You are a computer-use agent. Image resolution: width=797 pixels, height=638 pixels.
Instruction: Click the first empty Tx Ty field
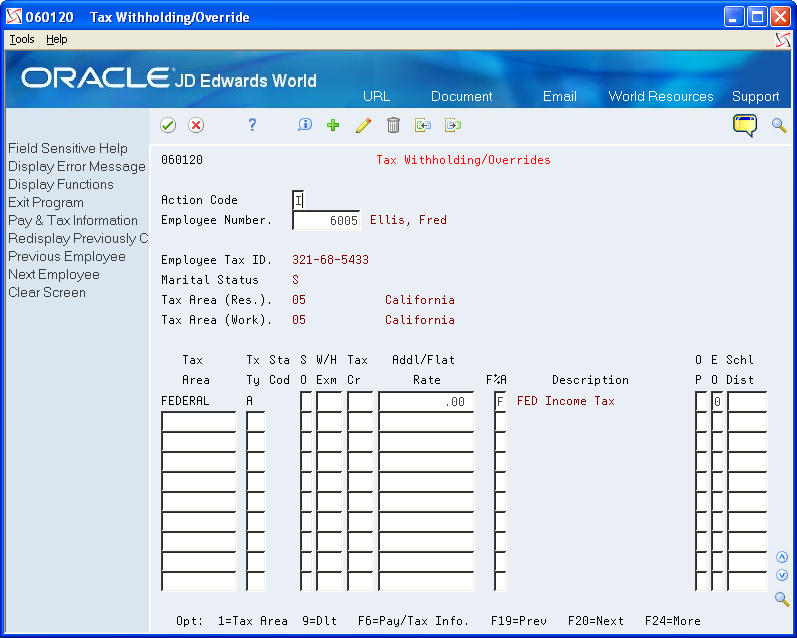pyautogui.click(x=255, y=421)
